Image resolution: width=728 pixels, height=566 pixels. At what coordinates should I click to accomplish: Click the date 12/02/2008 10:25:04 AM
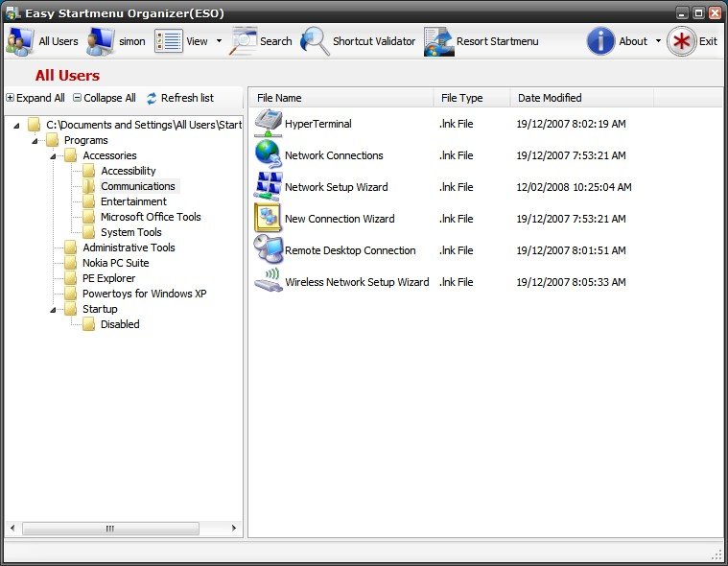coord(574,187)
